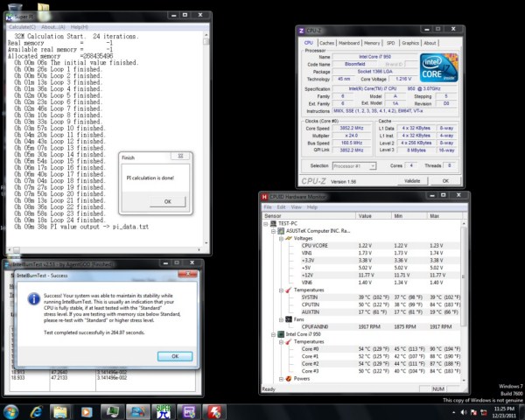Click the taskbar clock showing 11:25 PM
Image resolution: width=525 pixels, height=420 pixels.
pos(504,412)
